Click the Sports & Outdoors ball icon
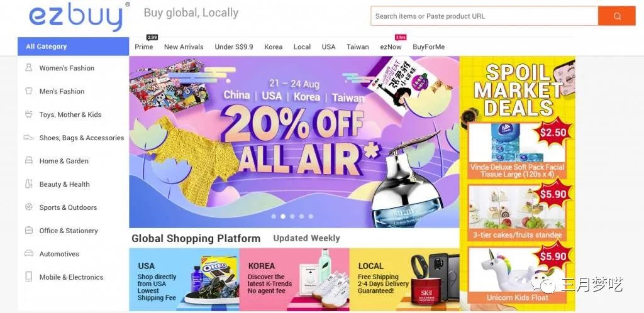Screen dimensions: 644x313 [x=28, y=207]
